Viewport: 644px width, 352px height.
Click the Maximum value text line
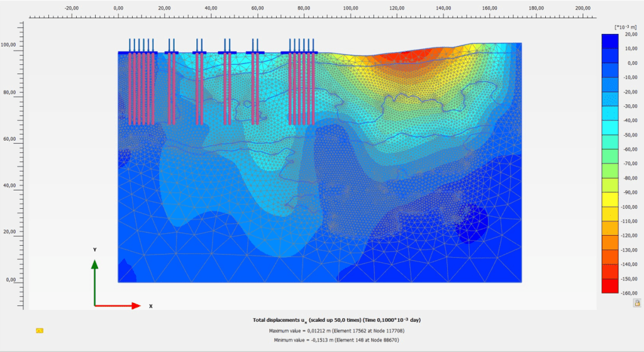coord(336,330)
